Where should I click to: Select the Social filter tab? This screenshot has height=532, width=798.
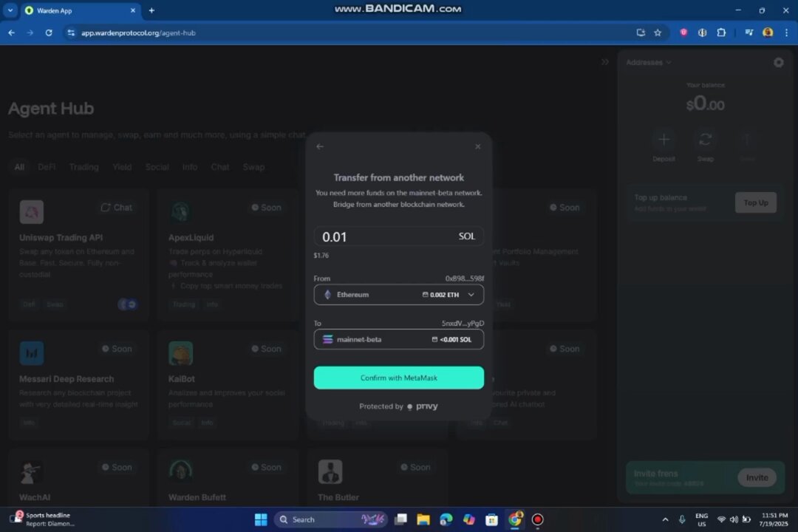point(157,167)
